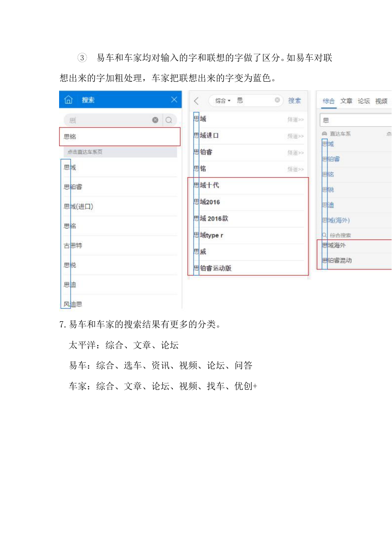Go back using the arrow beside 综合 dropdown

[196, 101]
